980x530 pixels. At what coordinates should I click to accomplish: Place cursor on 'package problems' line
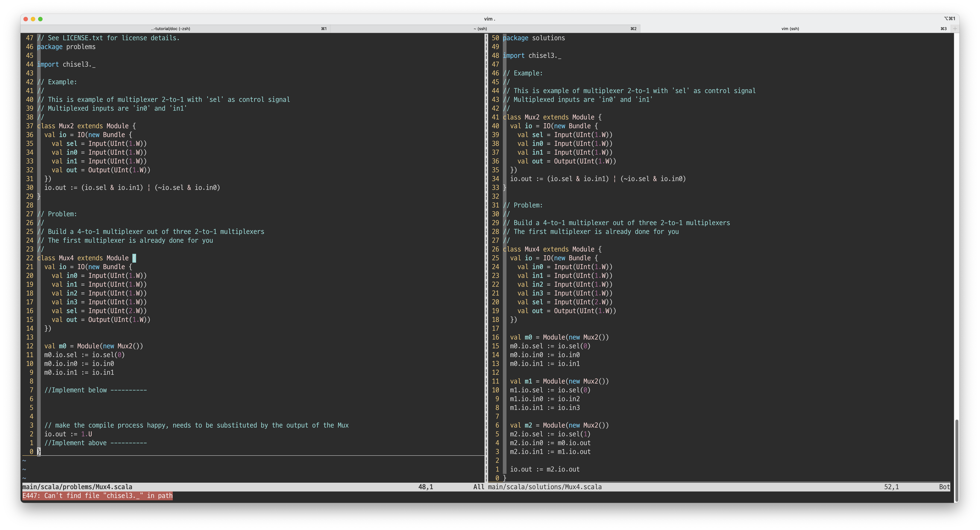(x=66, y=47)
